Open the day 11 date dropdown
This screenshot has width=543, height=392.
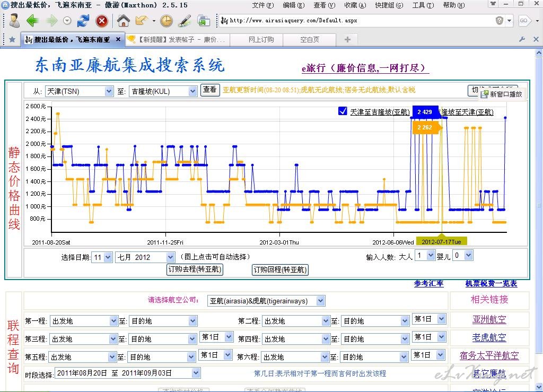(x=102, y=257)
